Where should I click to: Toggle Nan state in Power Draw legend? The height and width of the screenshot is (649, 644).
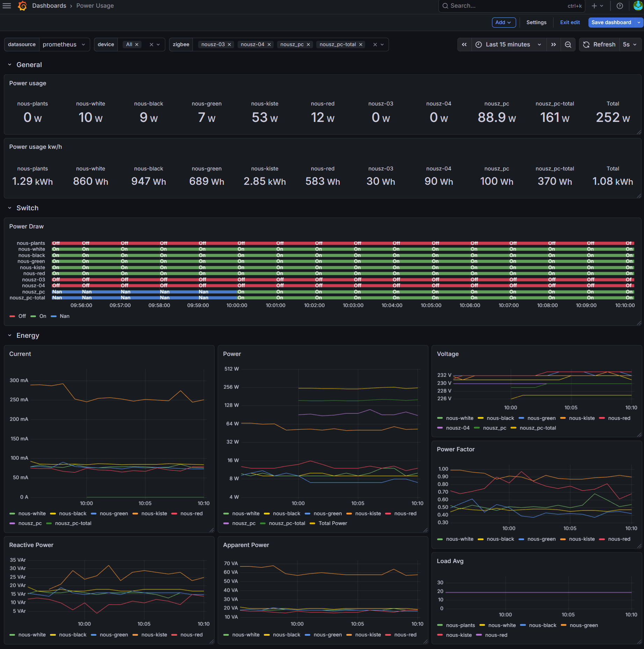click(64, 316)
